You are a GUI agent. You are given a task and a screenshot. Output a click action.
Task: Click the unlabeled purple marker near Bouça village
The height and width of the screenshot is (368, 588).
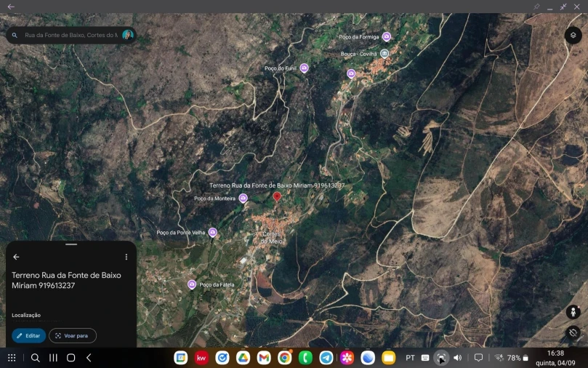(x=351, y=73)
